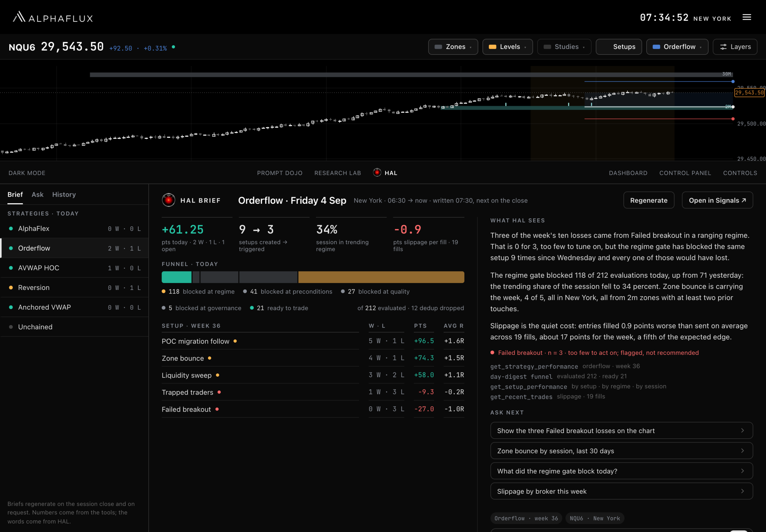Expand the Levels dropdown arrow
This screenshot has height=532, width=766.
(x=525, y=47)
